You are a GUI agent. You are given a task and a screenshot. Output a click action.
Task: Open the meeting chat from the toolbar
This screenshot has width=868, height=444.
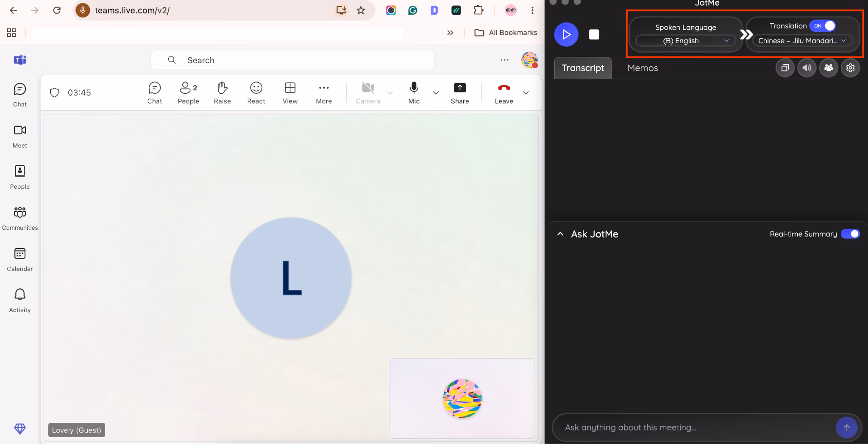click(155, 93)
